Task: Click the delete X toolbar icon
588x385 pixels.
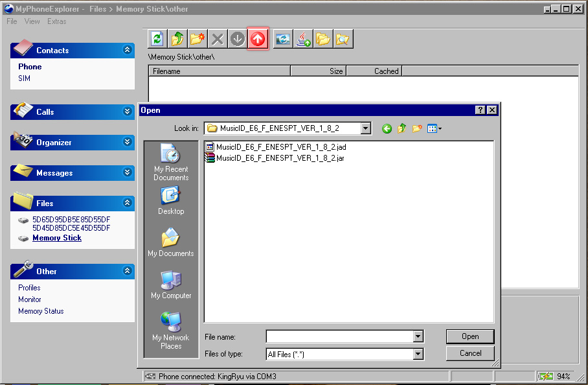Action: pos(218,40)
